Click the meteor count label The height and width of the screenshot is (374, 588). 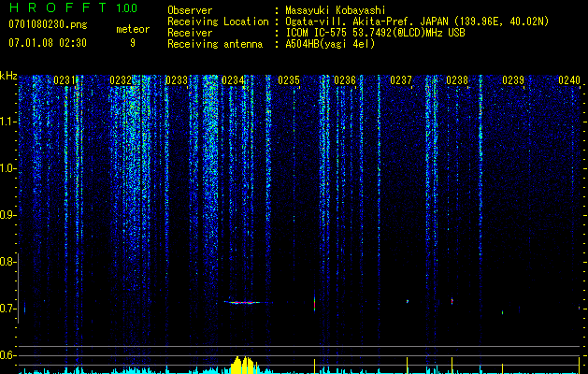coord(133,29)
